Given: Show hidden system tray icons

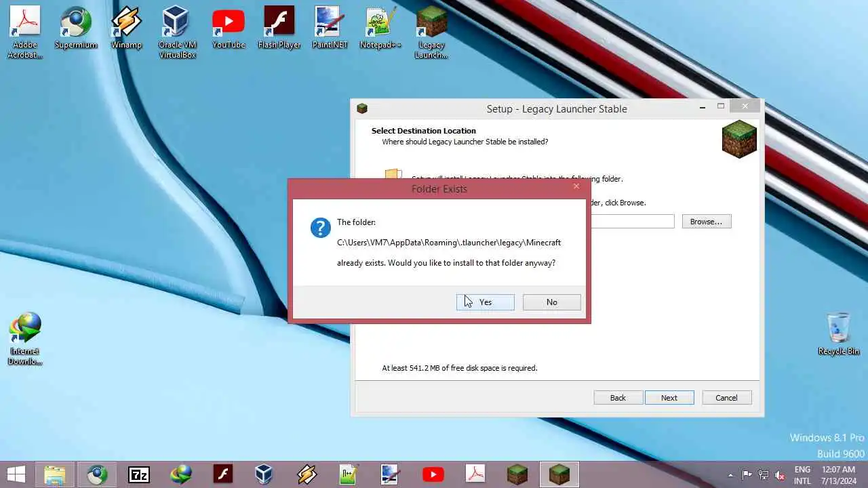Looking at the screenshot, I should pos(730,475).
